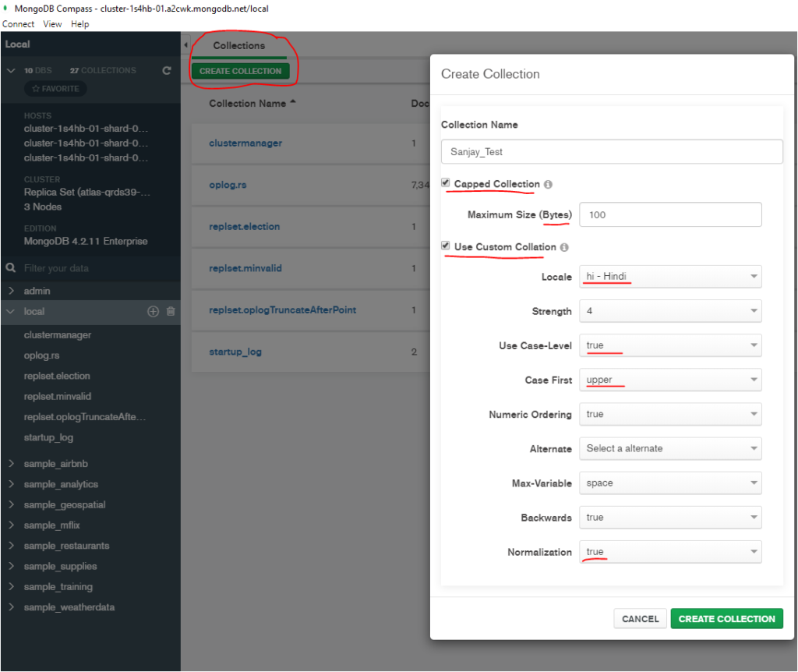
Task: Open the Case First dropdown
Action: 670,380
